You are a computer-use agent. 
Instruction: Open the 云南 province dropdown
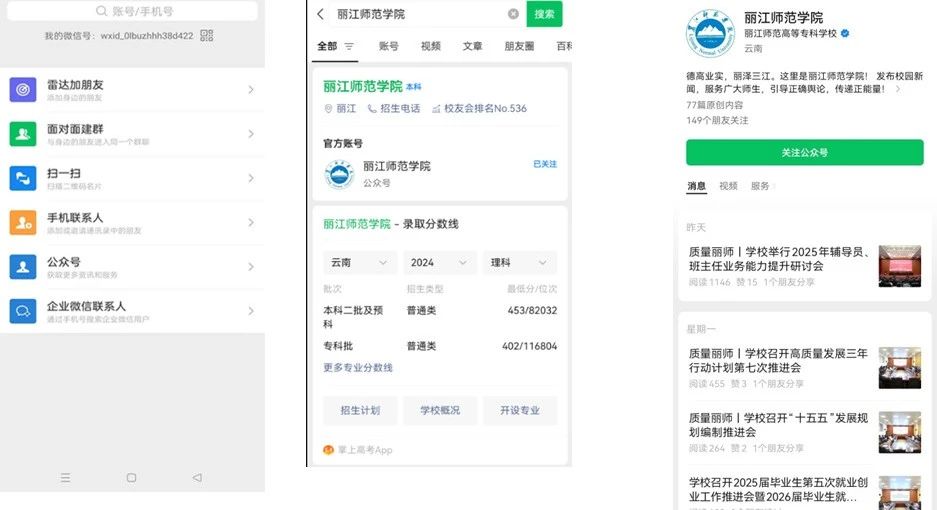[360, 262]
